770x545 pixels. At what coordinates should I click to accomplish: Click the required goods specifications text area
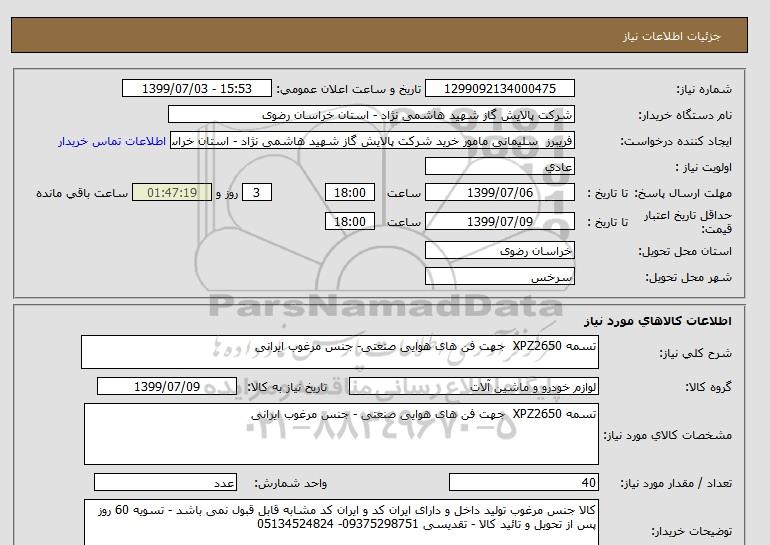coord(336,433)
